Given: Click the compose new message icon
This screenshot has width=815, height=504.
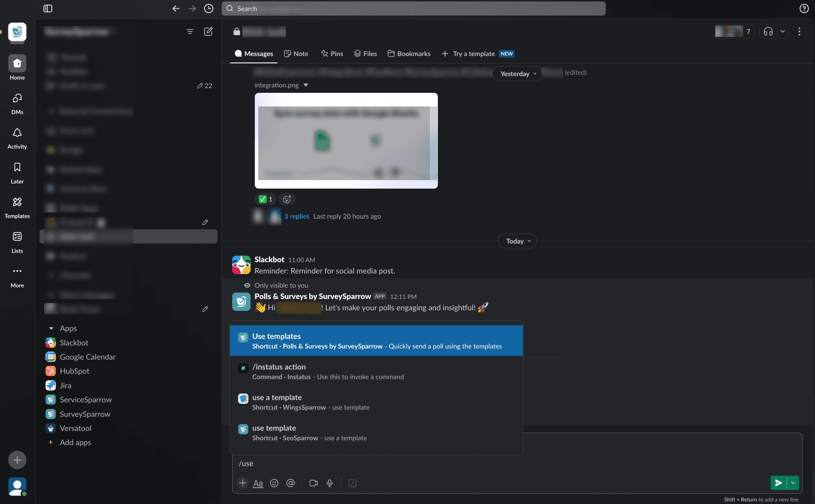Looking at the screenshot, I should click(208, 32).
